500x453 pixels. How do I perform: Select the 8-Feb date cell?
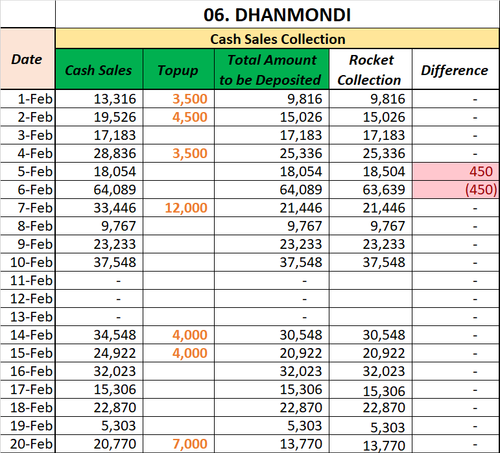tap(27, 226)
